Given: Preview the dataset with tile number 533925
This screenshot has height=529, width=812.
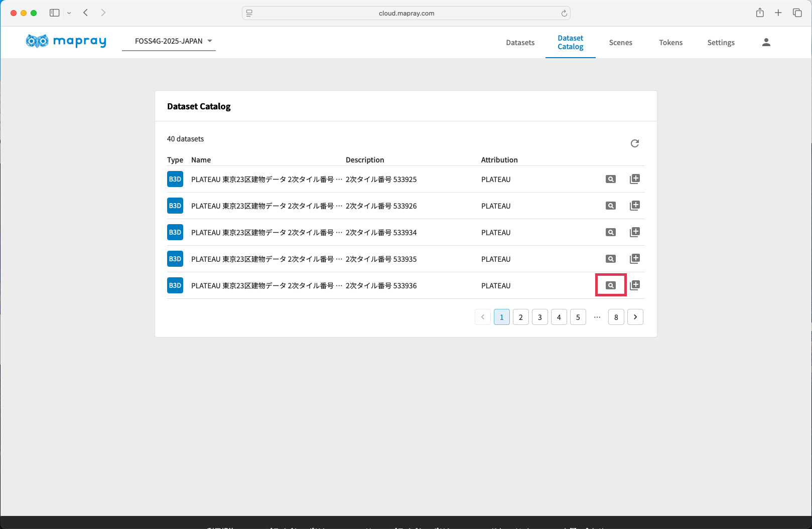Looking at the screenshot, I should (x=610, y=179).
